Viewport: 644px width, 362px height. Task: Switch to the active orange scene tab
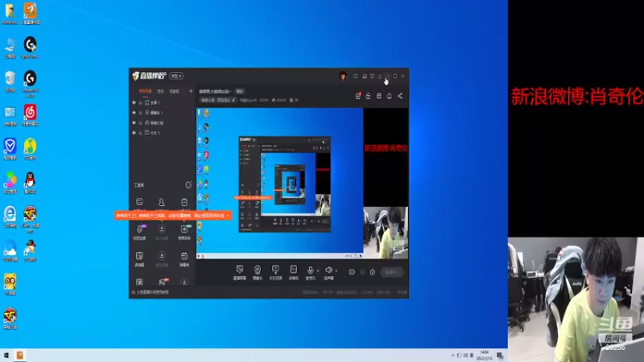(145, 91)
